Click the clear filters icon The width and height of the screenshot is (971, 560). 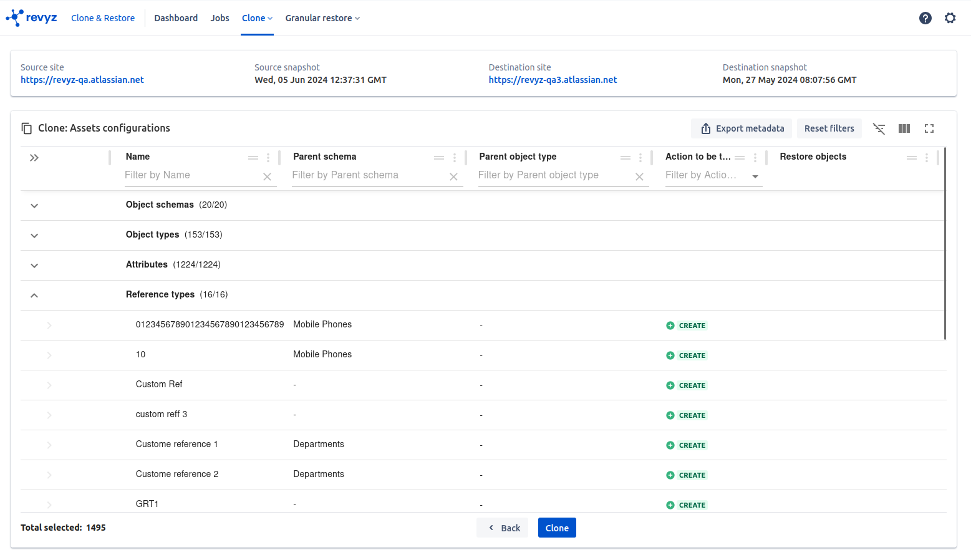click(x=879, y=128)
